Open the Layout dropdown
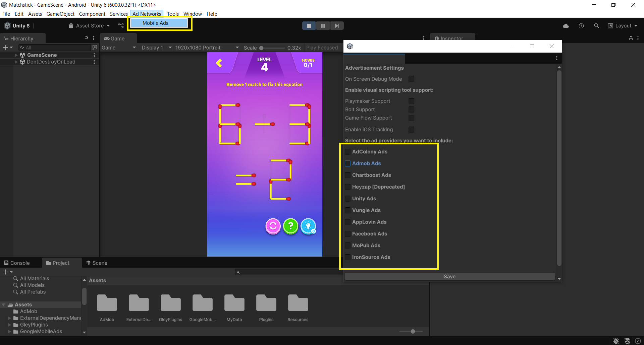Screen dimensions: 644x345 (x=623, y=26)
